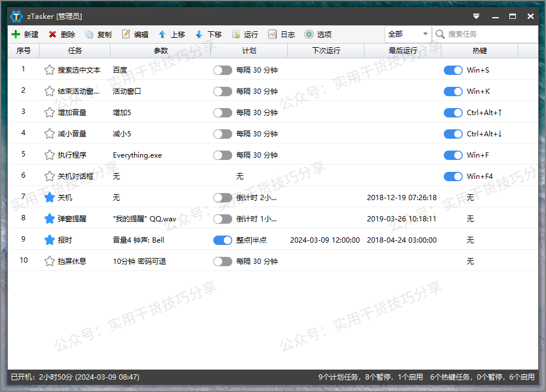This screenshot has width=546, height=392.
Task: Click the zTasker logo in title bar
Action: 16,16
